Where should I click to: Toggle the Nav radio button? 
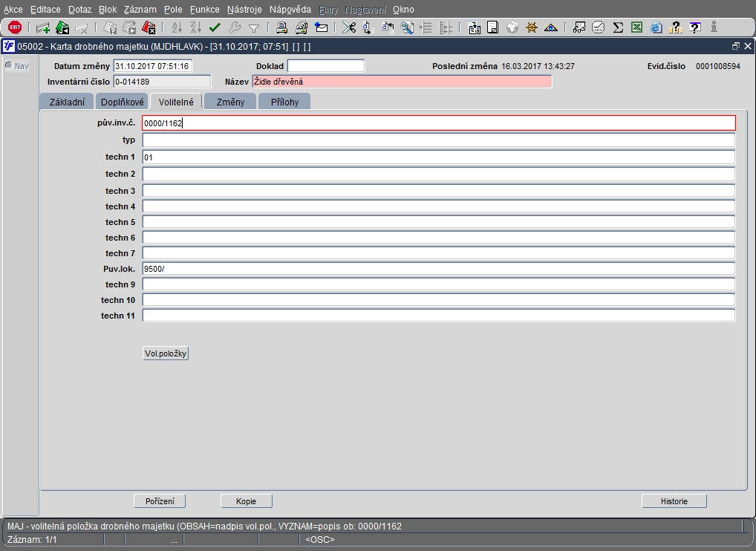point(9,65)
